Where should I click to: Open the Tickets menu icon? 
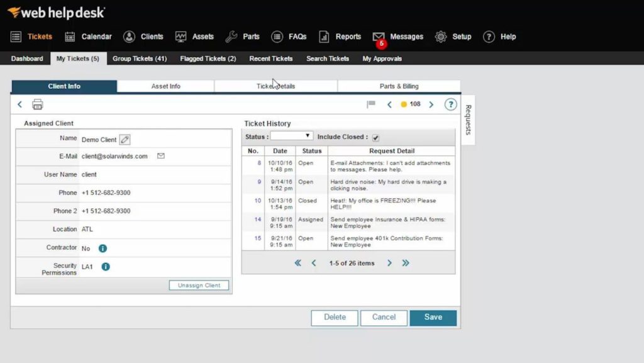pos(16,37)
